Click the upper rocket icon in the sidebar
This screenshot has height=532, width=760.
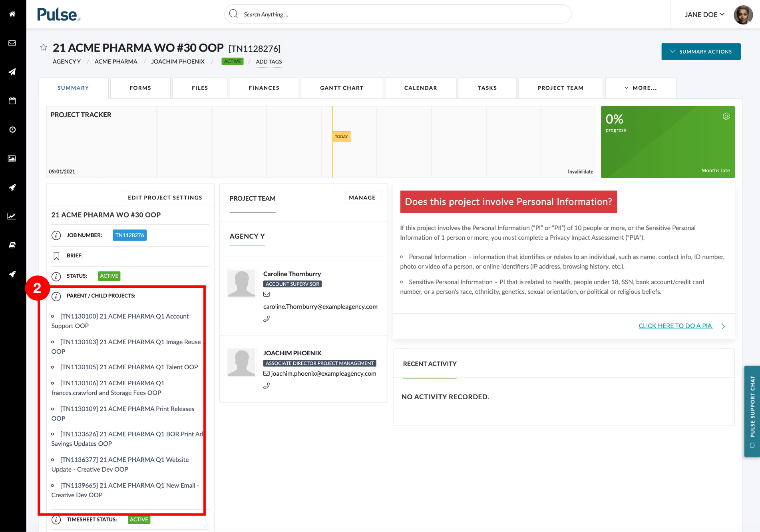tap(12, 187)
